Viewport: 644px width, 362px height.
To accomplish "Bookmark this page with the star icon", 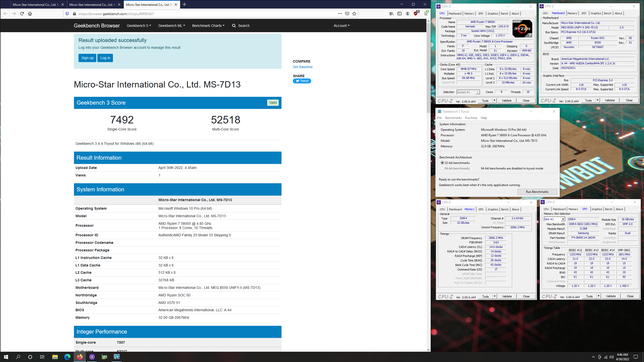I will tap(354, 14).
